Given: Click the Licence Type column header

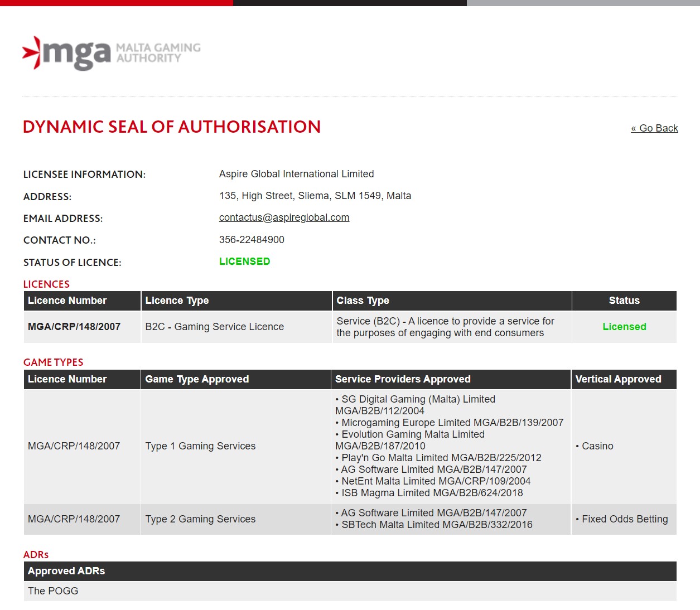Looking at the screenshot, I should pyautogui.click(x=236, y=301).
